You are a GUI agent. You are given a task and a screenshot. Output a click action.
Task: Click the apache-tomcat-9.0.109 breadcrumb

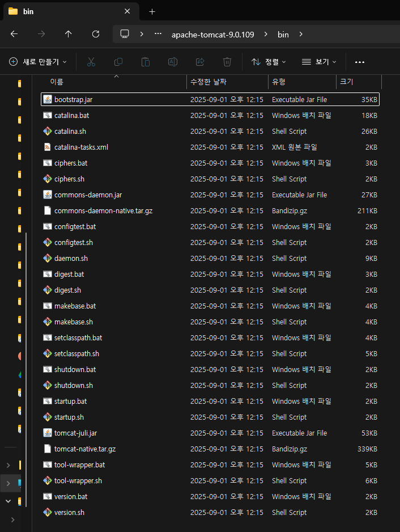213,35
